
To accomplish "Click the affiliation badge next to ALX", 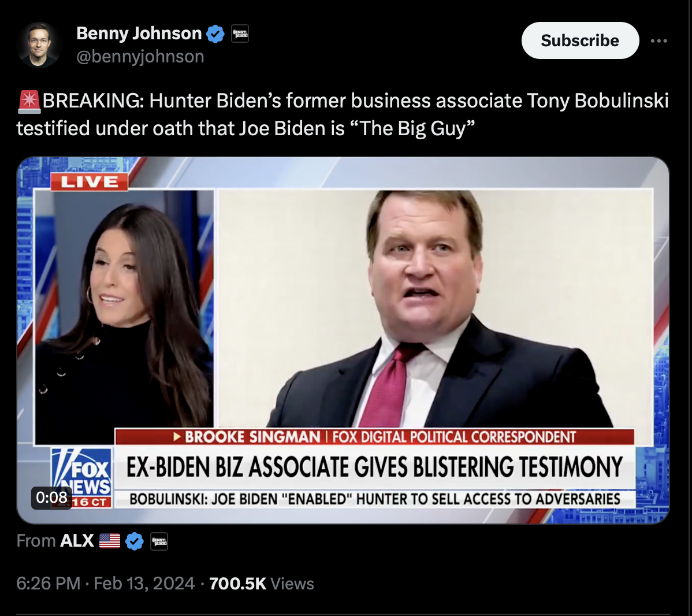I will 159,541.
